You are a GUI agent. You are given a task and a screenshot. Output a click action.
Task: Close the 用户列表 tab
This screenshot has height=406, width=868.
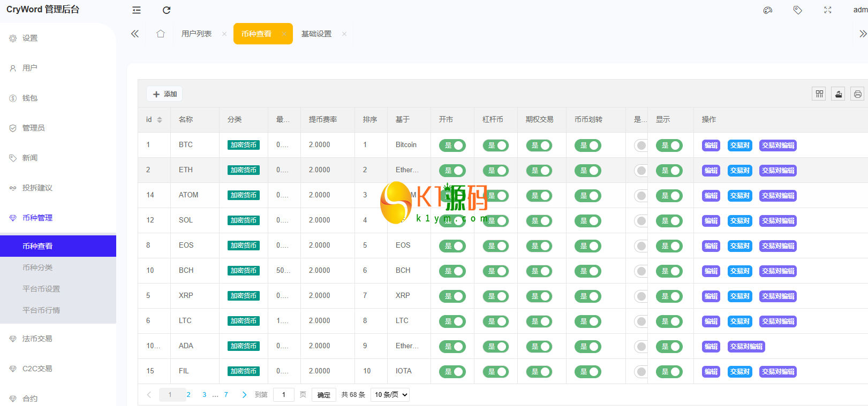(x=224, y=34)
